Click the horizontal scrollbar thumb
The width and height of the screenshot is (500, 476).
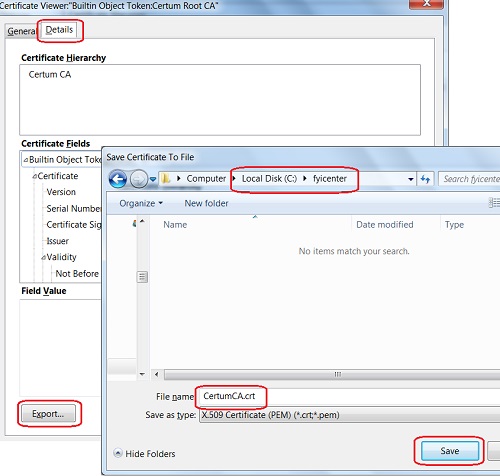tap(332, 374)
